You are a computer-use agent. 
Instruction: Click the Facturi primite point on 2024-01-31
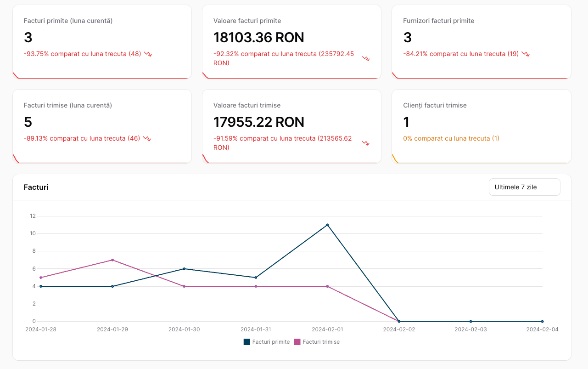tap(256, 278)
